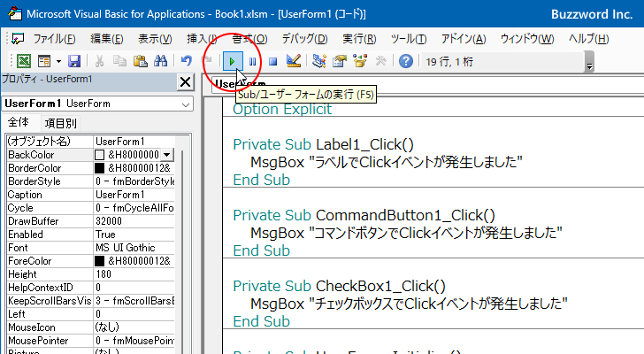Open the ヘルプ(H) menu
The image size is (644, 354).
588,39
